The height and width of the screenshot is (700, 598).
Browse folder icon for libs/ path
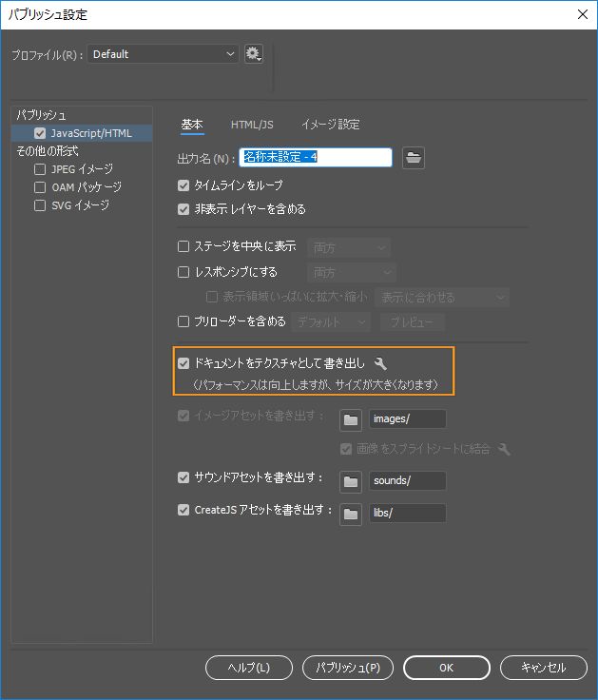[350, 514]
